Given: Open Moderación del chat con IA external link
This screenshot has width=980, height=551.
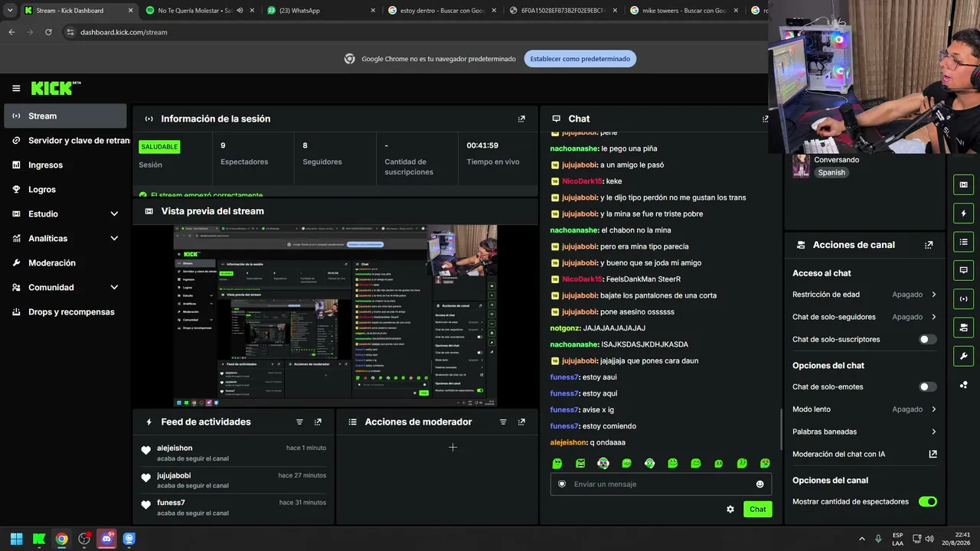Looking at the screenshot, I should (933, 454).
